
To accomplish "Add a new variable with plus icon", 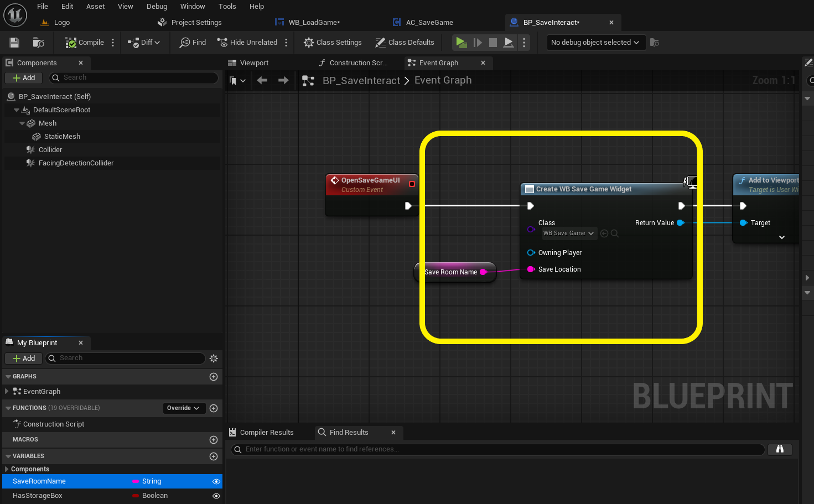I will (x=214, y=456).
